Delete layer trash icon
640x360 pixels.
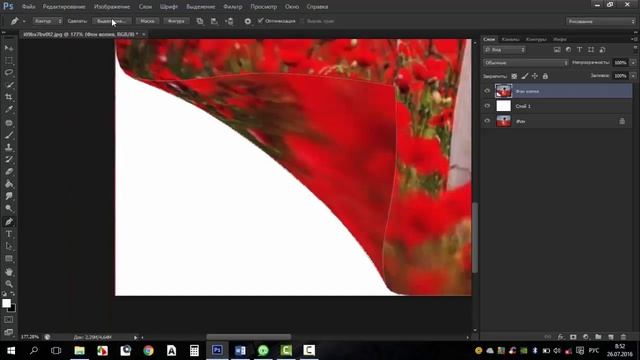[x=623, y=337]
